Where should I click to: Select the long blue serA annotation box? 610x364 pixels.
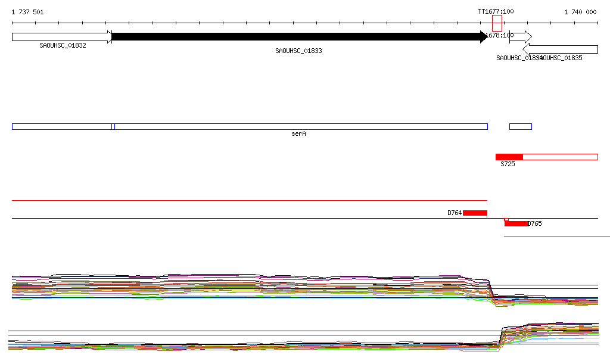click(x=301, y=126)
